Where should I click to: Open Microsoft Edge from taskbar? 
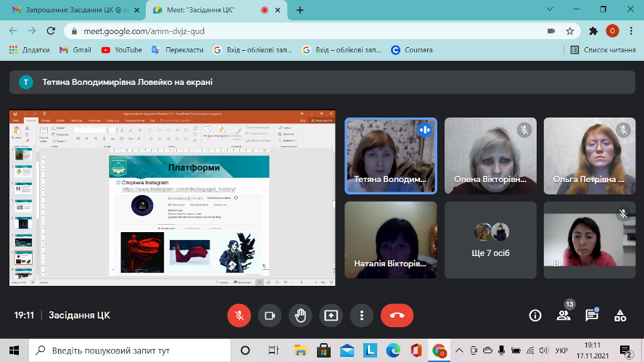pyautogui.click(x=393, y=350)
